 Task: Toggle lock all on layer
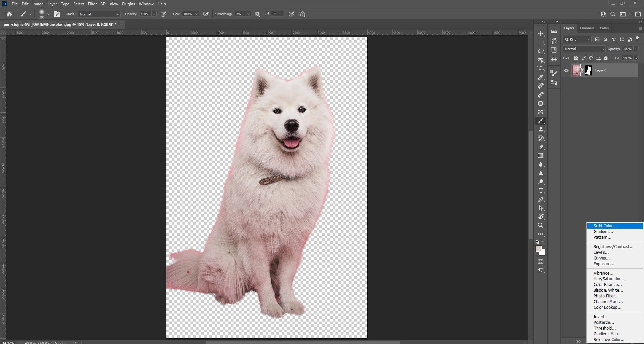pyautogui.click(x=606, y=58)
